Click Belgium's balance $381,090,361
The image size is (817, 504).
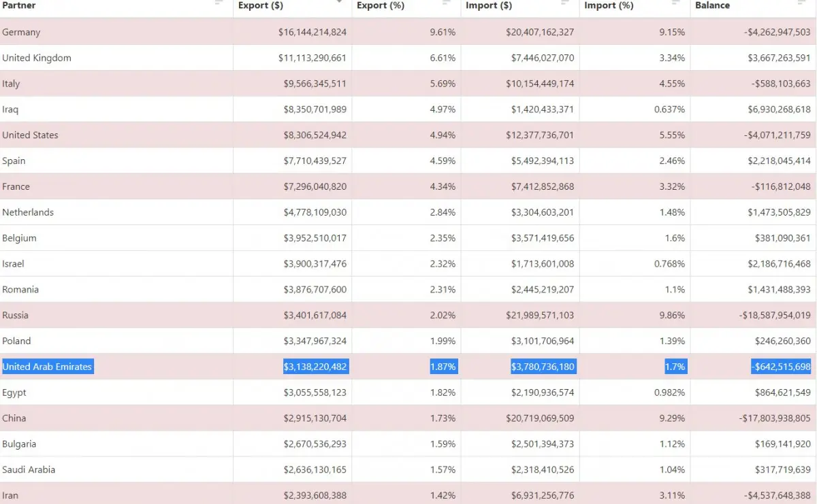coord(783,238)
